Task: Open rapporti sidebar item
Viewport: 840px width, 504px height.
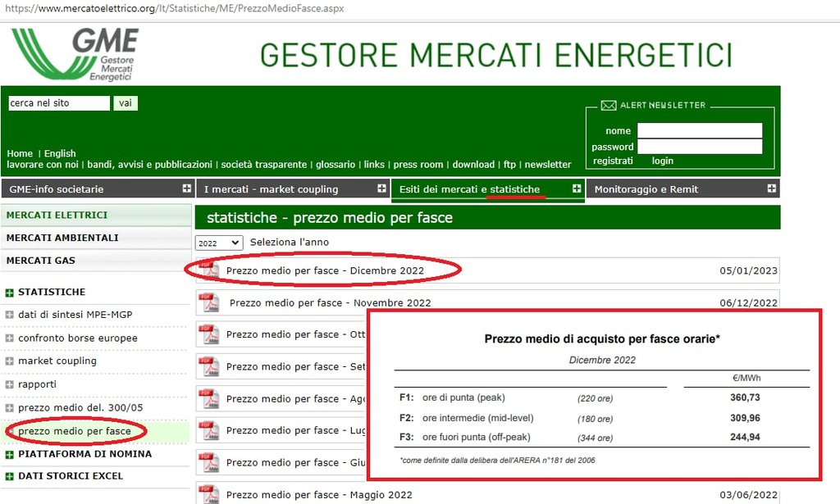Action: [x=37, y=384]
